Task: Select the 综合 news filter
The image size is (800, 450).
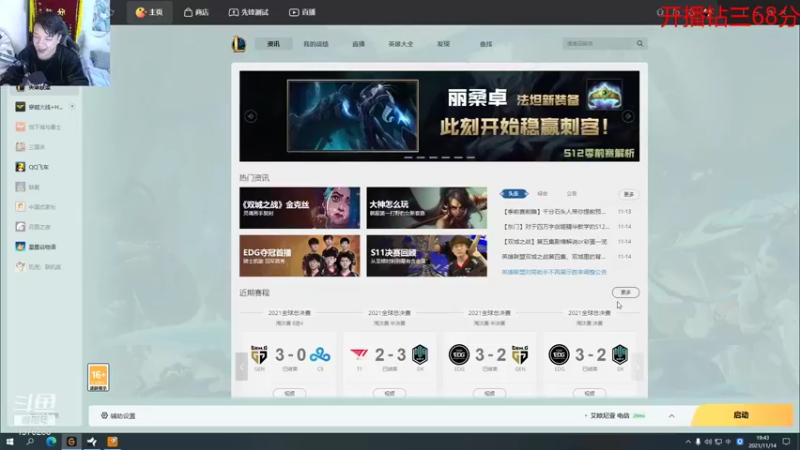Action: point(542,193)
